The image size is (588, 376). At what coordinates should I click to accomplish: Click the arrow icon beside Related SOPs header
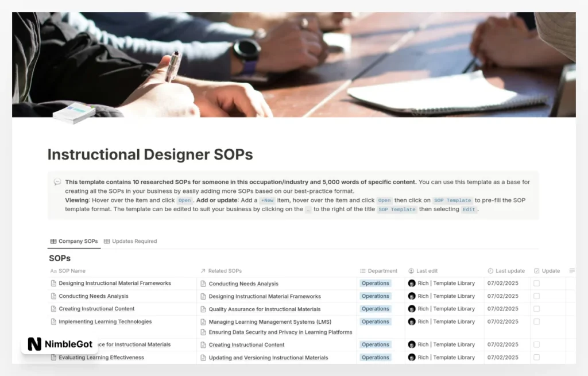(x=202, y=270)
